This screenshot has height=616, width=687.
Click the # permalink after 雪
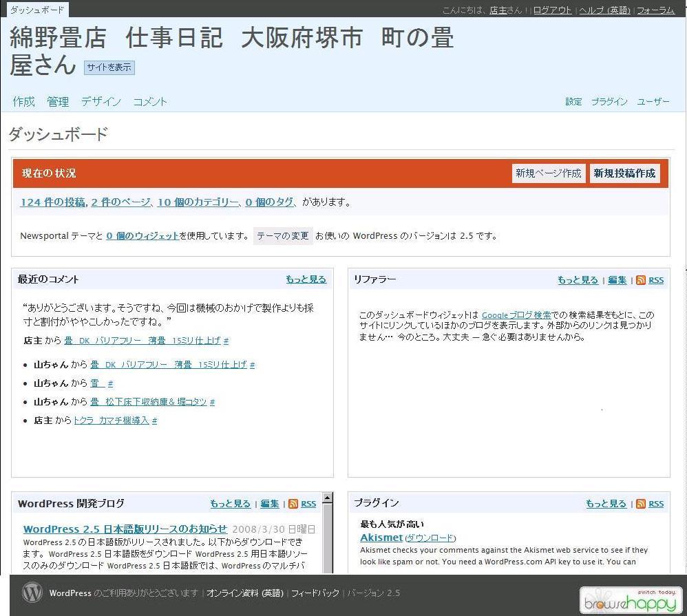click(110, 384)
